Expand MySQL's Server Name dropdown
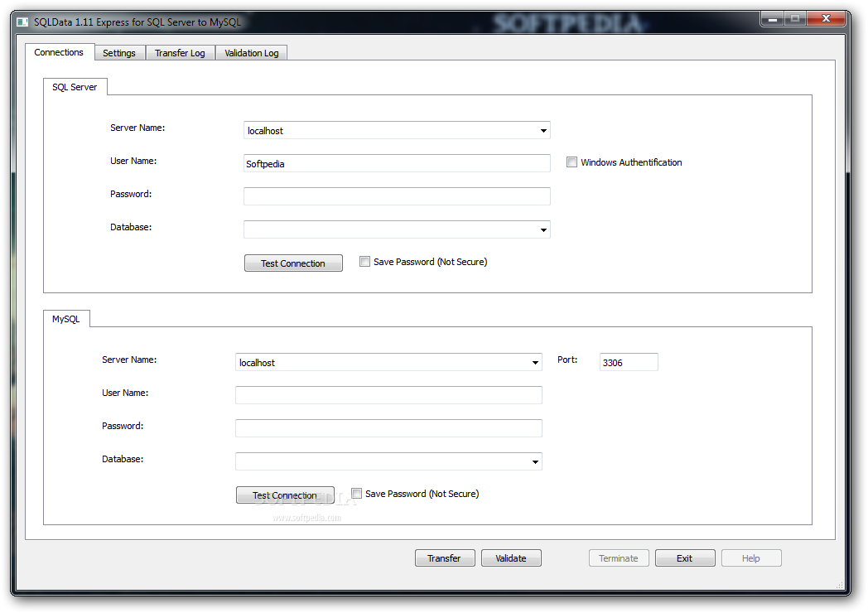Screen dimensions: 868x613 click(x=535, y=363)
